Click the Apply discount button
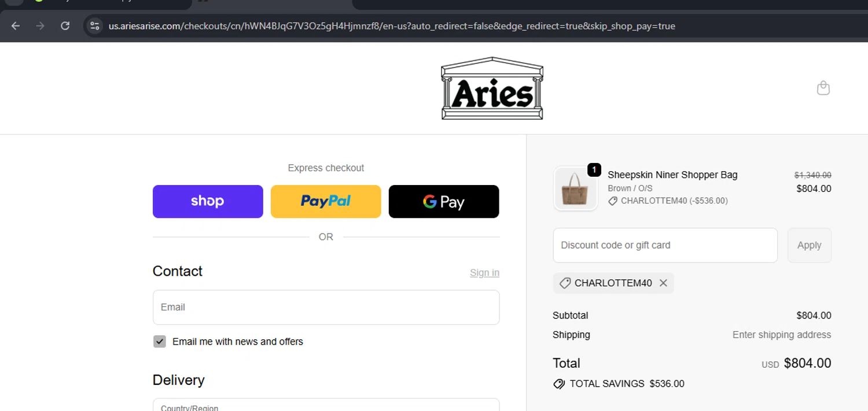Viewport: 868px width, 411px height. click(810, 245)
